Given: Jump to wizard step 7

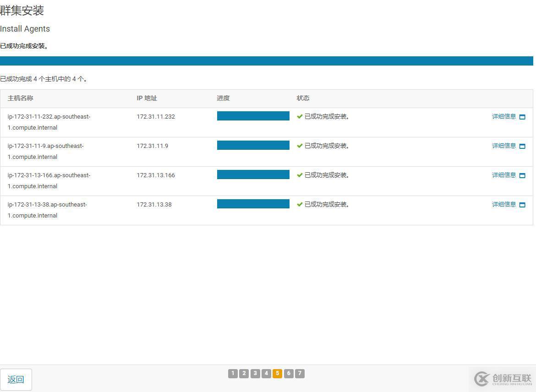Looking at the screenshot, I should pyautogui.click(x=300, y=373).
